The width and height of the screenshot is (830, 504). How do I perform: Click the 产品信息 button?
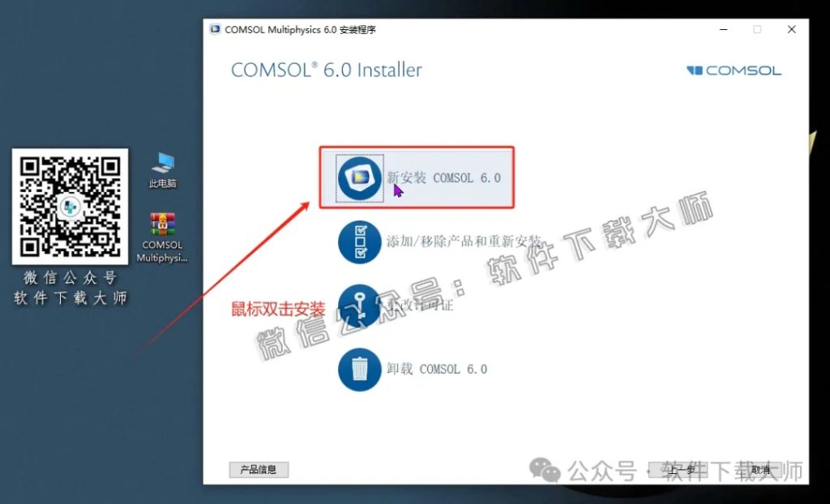[x=259, y=469]
